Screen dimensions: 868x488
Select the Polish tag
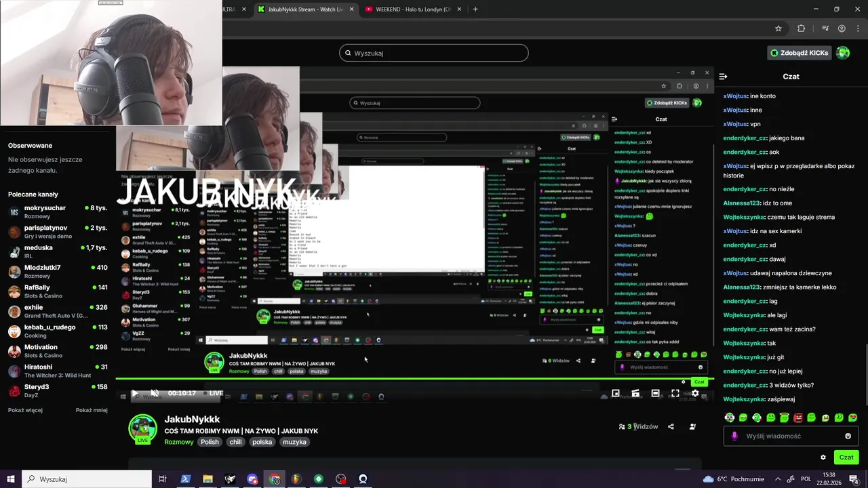click(x=210, y=442)
